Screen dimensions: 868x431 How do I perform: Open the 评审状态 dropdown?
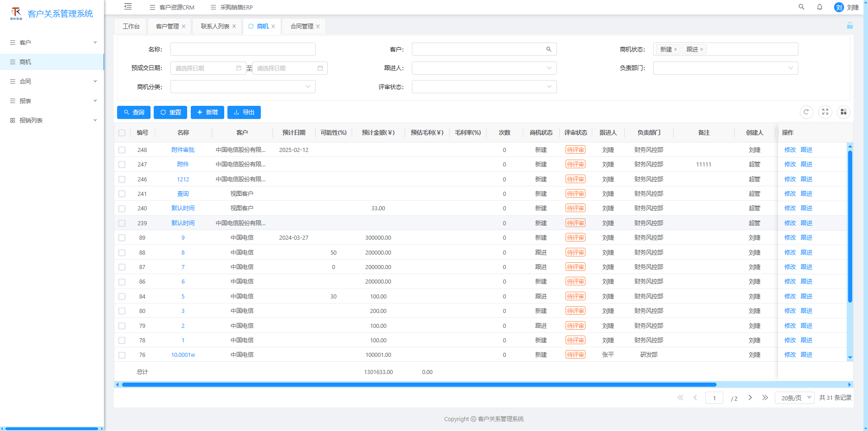[484, 87]
